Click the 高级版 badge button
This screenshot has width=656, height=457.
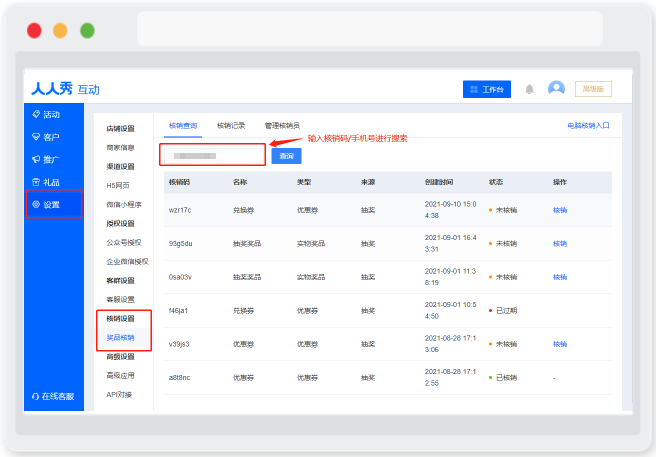pos(593,89)
